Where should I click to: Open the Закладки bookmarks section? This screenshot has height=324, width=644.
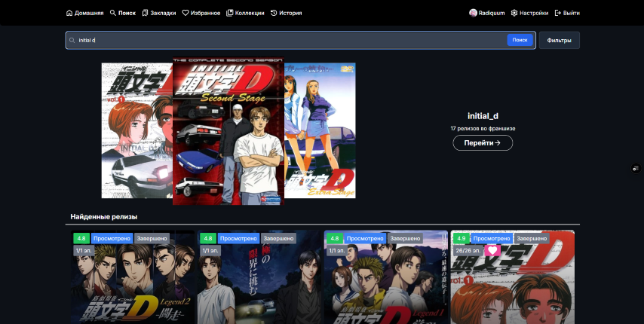tap(158, 13)
